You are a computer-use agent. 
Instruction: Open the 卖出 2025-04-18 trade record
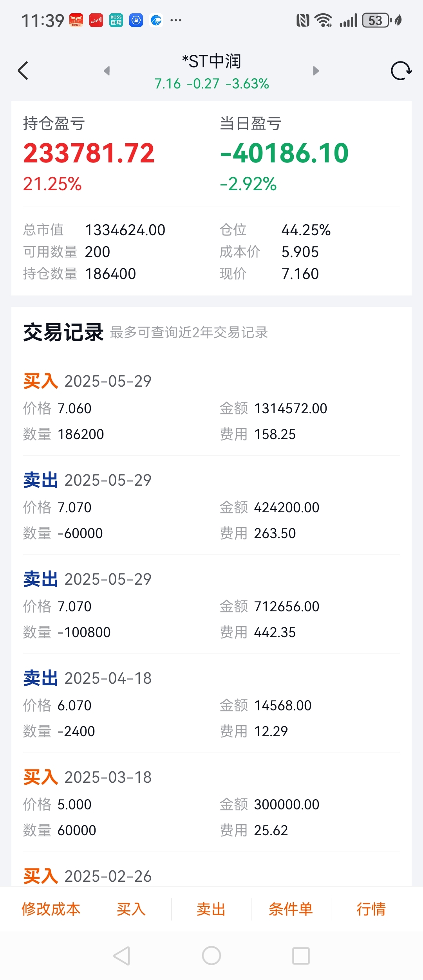point(211,704)
